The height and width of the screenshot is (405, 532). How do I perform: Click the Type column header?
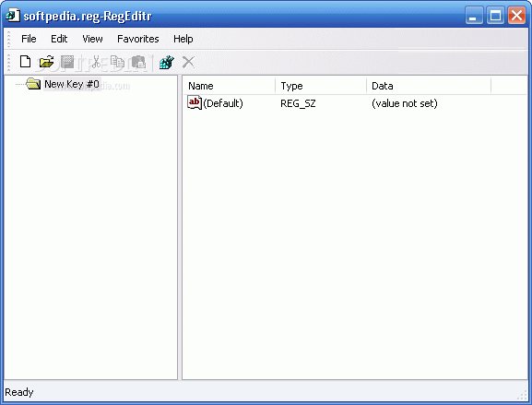point(321,86)
